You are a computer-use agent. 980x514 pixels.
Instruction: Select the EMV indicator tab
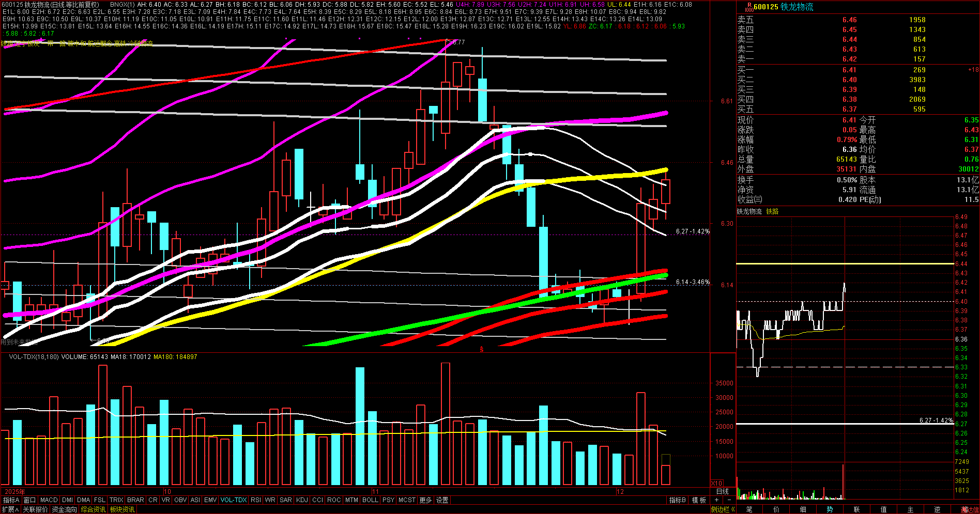(210, 500)
